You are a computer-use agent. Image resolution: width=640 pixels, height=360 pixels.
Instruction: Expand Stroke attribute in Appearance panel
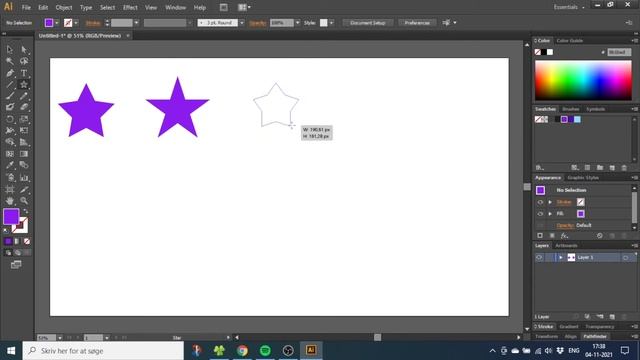point(550,202)
